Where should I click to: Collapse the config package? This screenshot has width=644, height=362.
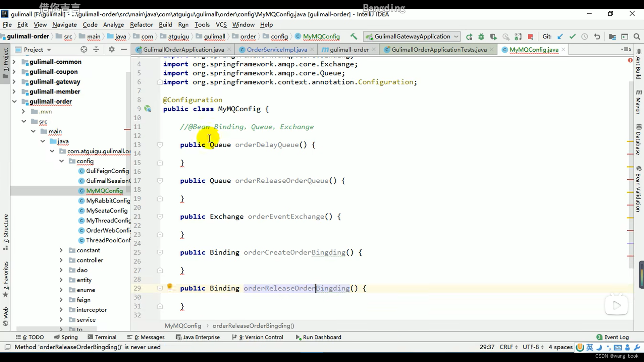(61, 161)
